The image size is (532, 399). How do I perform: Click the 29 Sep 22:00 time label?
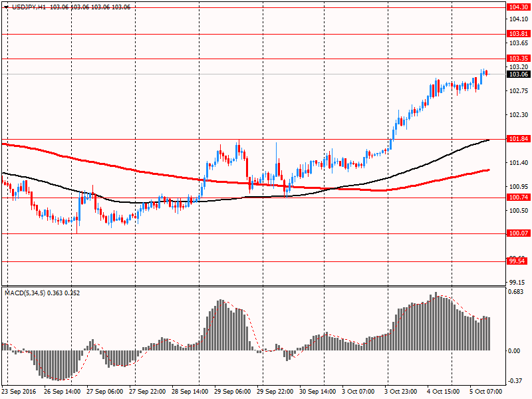click(275, 392)
